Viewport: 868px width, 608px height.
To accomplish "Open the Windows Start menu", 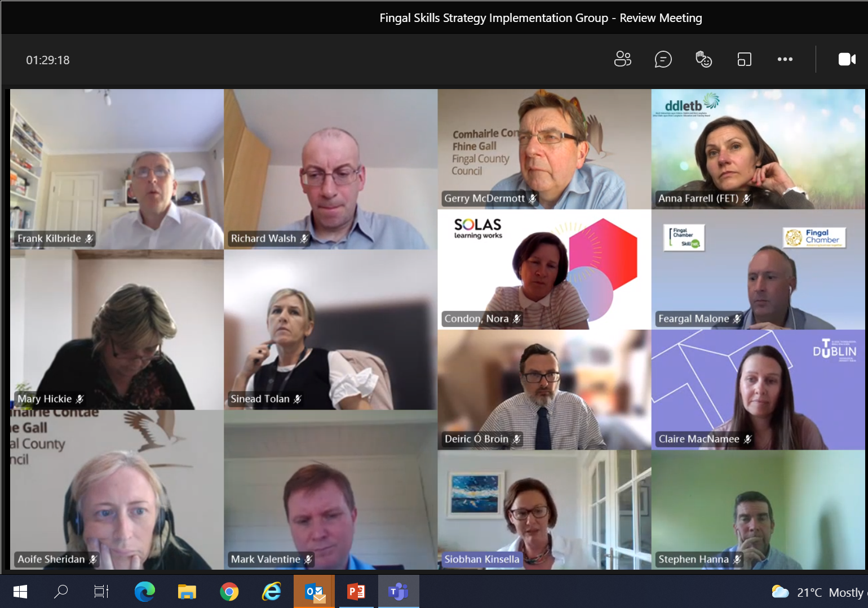I will [20, 592].
